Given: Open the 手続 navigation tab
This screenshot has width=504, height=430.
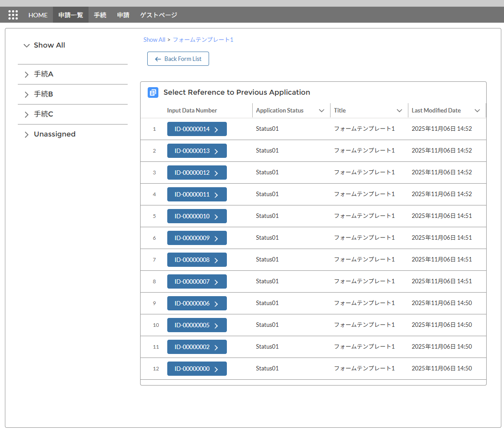Looking at the screenshot, I should [100, 15].
